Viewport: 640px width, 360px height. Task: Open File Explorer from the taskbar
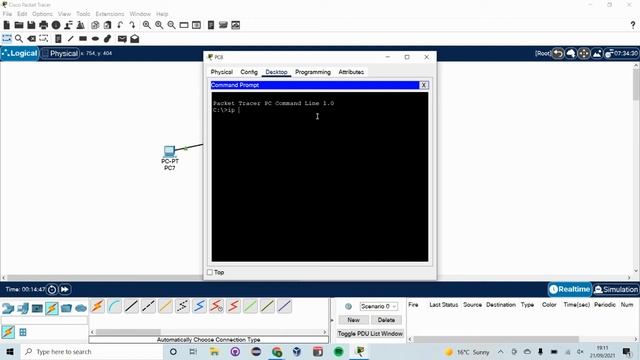(x=214, y=352)
